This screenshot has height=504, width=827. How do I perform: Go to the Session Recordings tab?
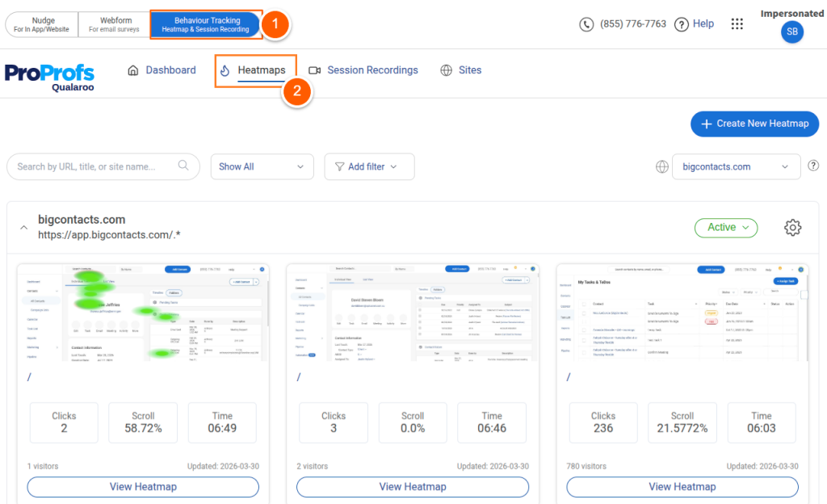pyautogui.click(x=363, y=70)
